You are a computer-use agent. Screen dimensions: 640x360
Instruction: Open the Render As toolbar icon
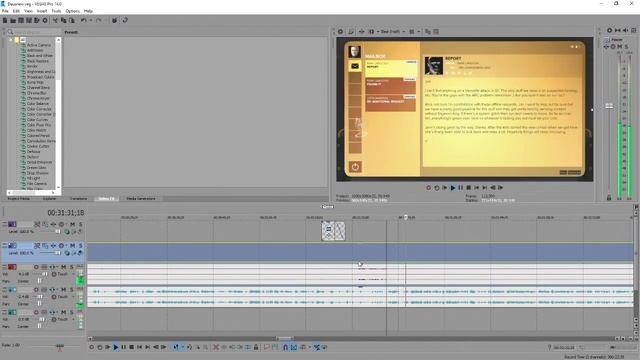coord(37,20)
